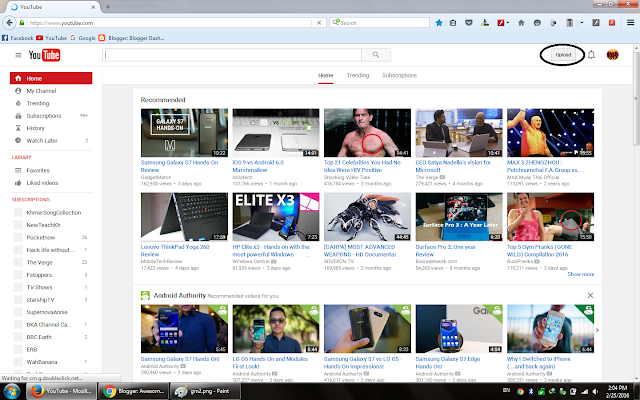The width and height of the screenshot is (640, 400).
Task: Open Android Authority channel heading
Action: 180,295
